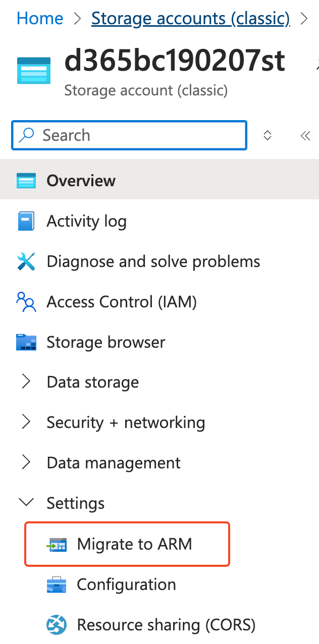
Task: Click the storage account icon beside the title
Action: tap(34, 70)
